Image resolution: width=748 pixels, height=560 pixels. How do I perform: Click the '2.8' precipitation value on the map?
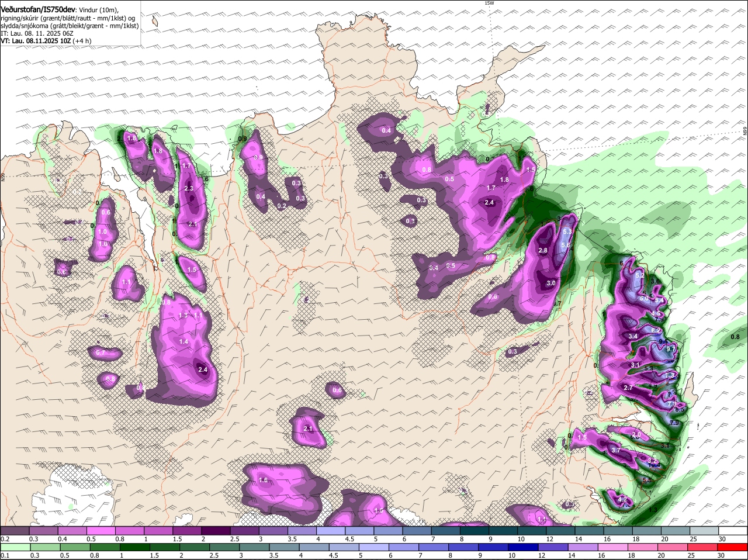coord(542,250)
